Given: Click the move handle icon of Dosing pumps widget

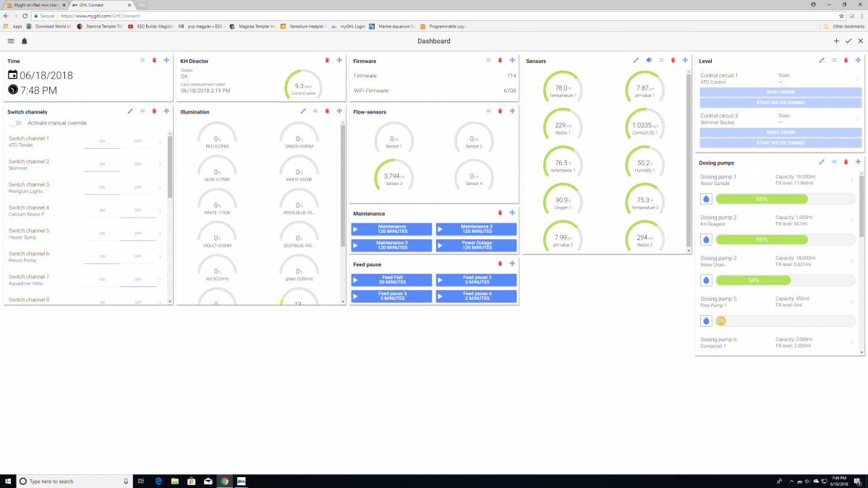Looking at the screenshot, I should (858, 161).
